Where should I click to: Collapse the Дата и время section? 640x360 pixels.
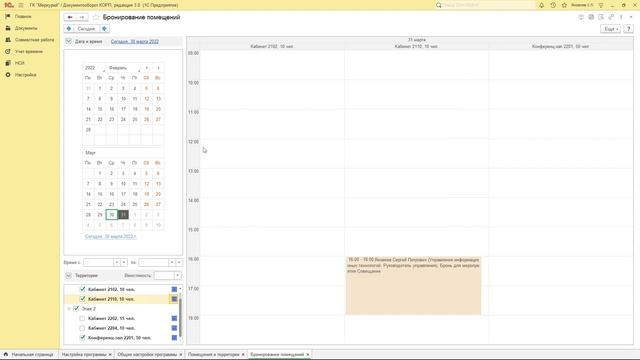click(x=69, y=41)
